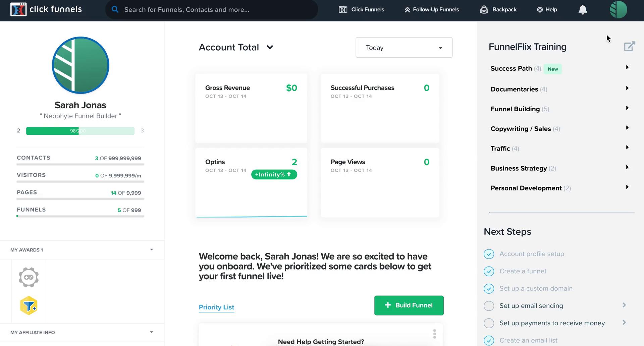Click the Follow-Up Funnels arrow icon
The height and width of the screenshot is (346, 644).
(407, 10)
